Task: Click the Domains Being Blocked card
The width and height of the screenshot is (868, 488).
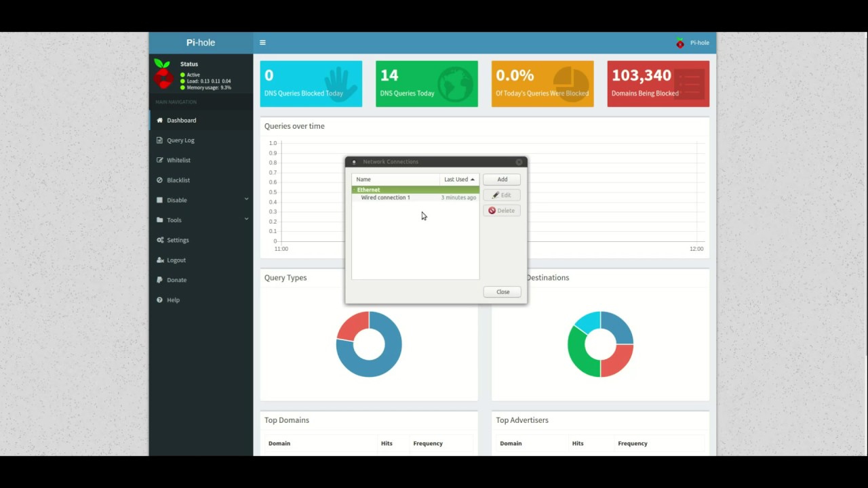Action: pos(658,84)
